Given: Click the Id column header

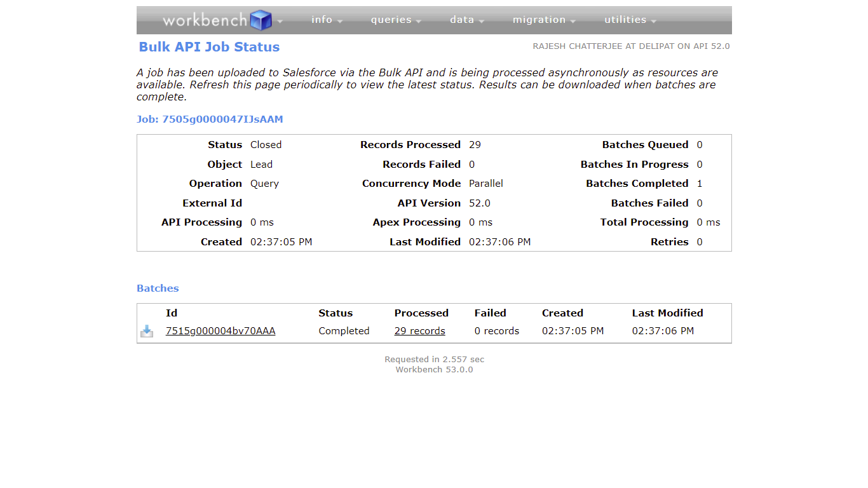Looking at the screenshot, I should click(172, 313).
